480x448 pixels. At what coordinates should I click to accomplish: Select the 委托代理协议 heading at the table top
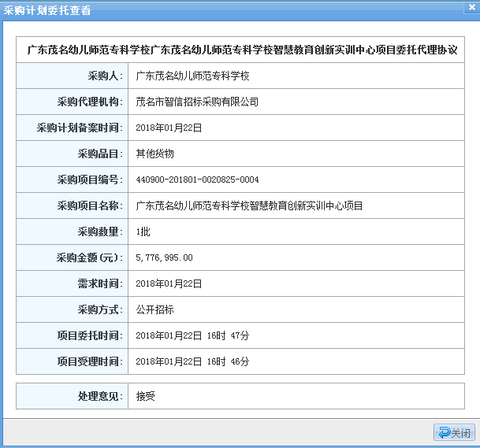(x=242, y=50)
